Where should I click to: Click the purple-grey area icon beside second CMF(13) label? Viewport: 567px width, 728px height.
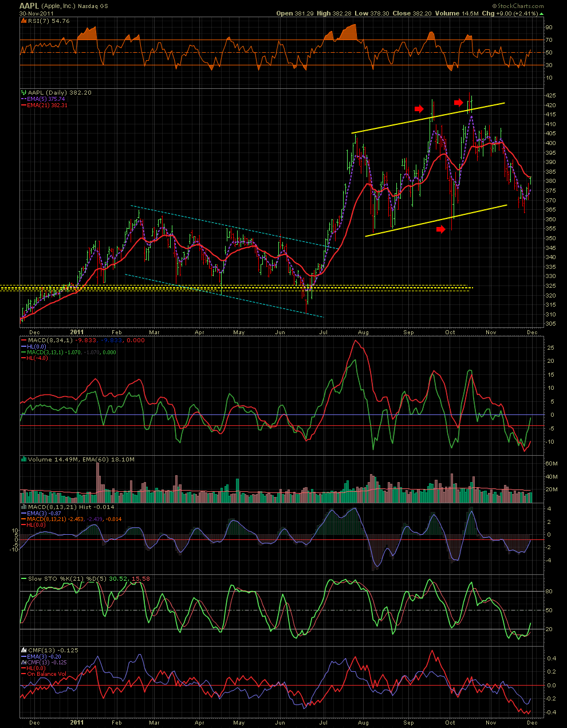pyautogui.click(x=23, y=662)
